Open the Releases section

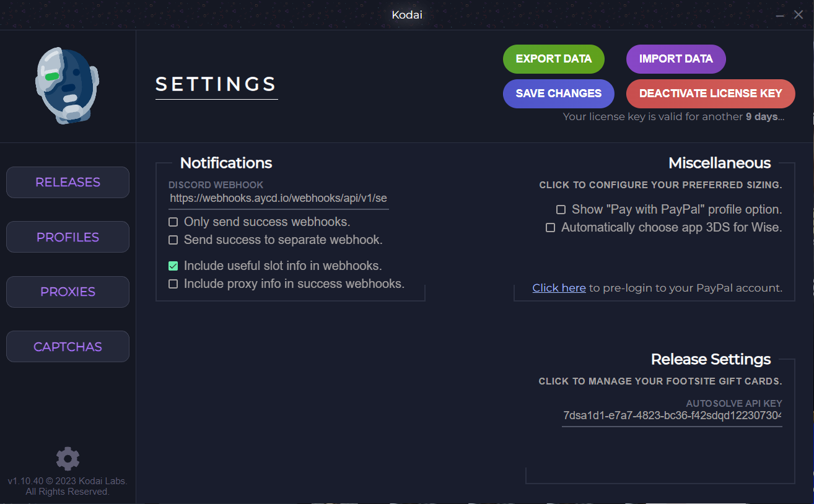point(68,182)
